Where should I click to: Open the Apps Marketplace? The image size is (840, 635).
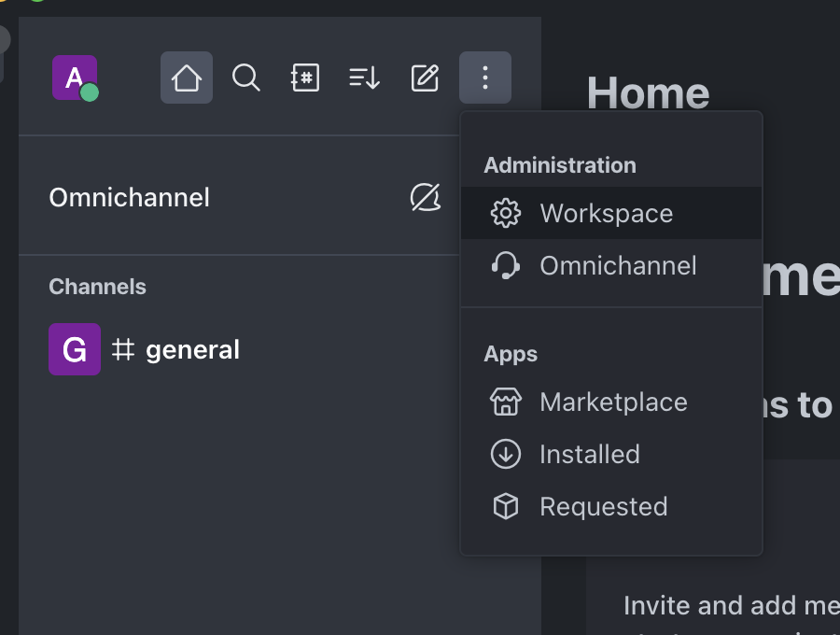pos(611,402)
